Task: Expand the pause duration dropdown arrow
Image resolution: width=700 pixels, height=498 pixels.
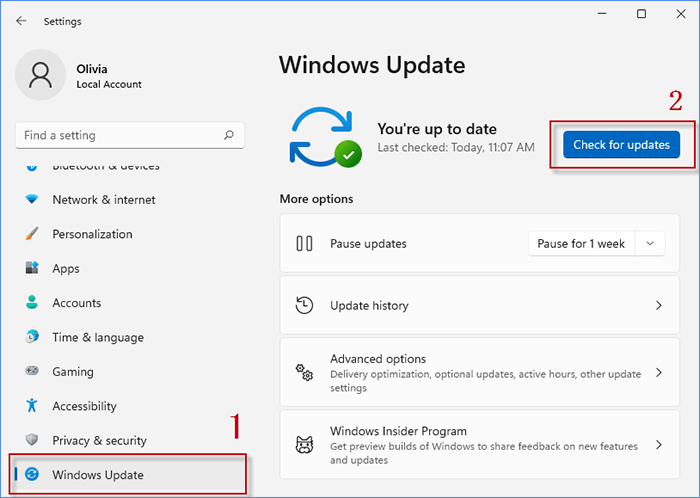Action: (650, 244)
